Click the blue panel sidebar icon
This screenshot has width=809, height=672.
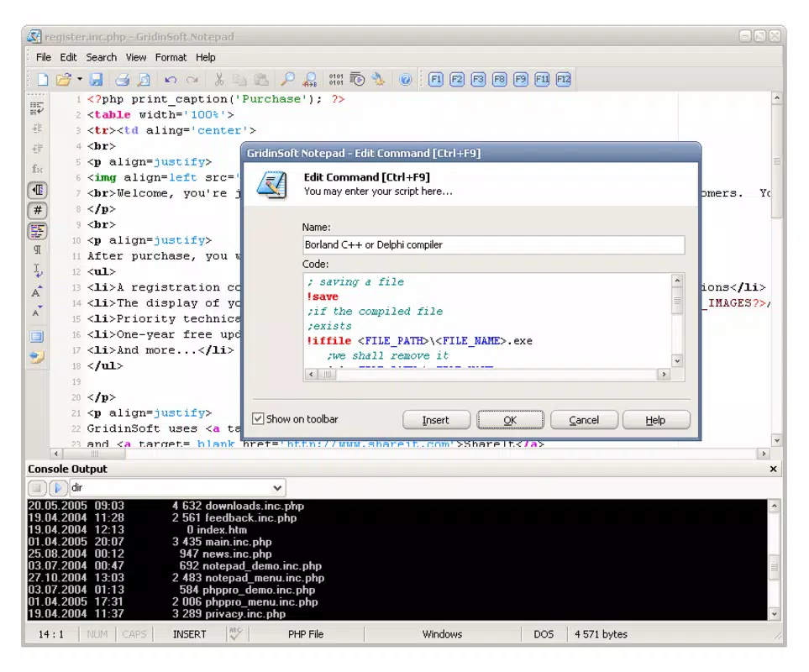tap(37, 337)
